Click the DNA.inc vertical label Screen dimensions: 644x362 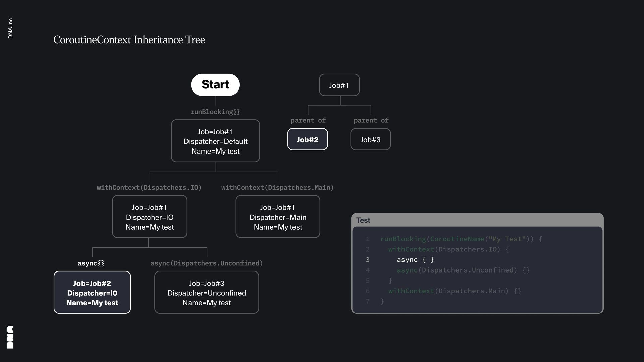(10, 28)
